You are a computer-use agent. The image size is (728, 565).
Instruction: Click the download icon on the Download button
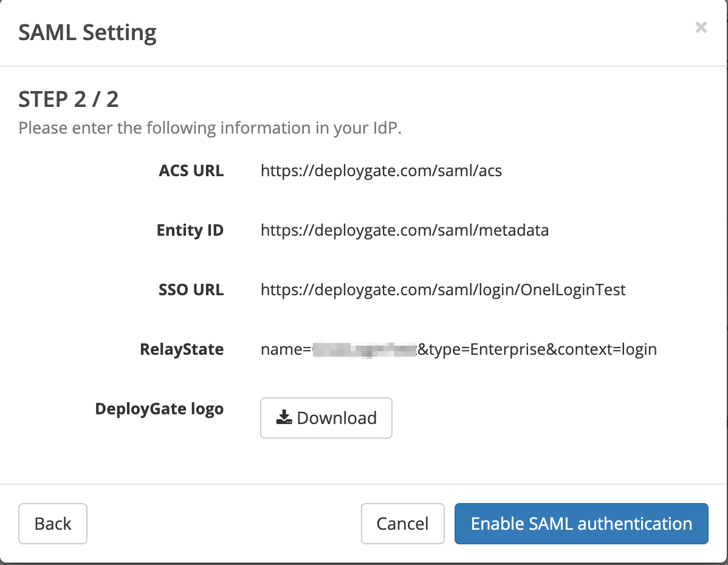(x=284, y=417)
